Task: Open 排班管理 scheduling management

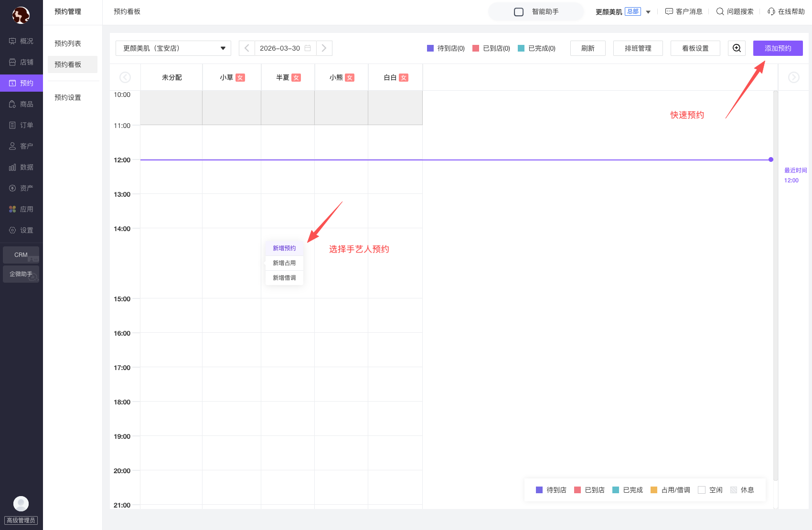Action: pos(638,48)
